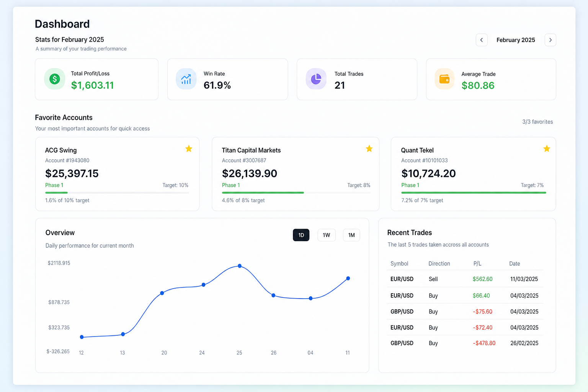Unfavorite ACG Swing using its star
Viewport: 588px width, 392px height.
click(x=189, y=149)
